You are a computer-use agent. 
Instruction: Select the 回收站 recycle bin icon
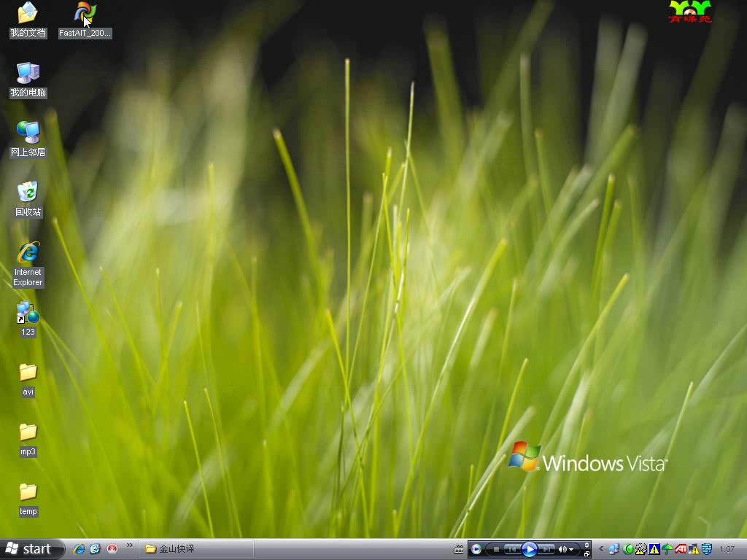(28, 199)
